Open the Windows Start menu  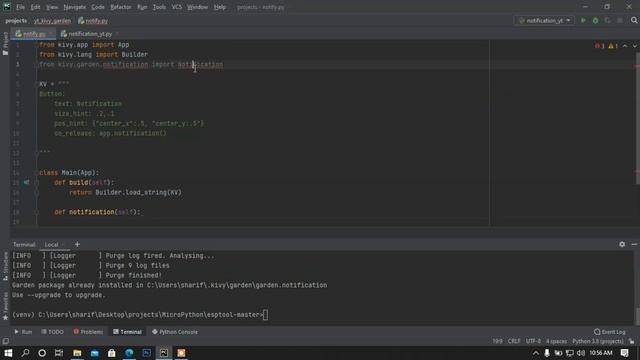[8, 353]
